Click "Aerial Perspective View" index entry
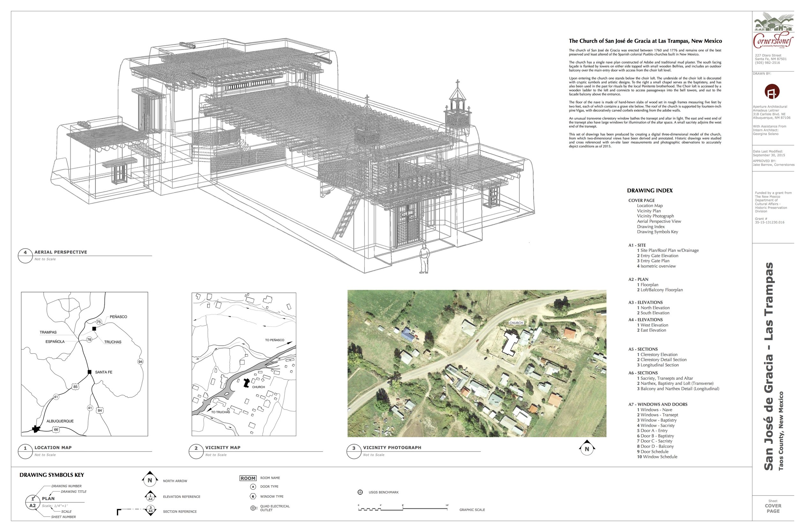 click(659, 221)
